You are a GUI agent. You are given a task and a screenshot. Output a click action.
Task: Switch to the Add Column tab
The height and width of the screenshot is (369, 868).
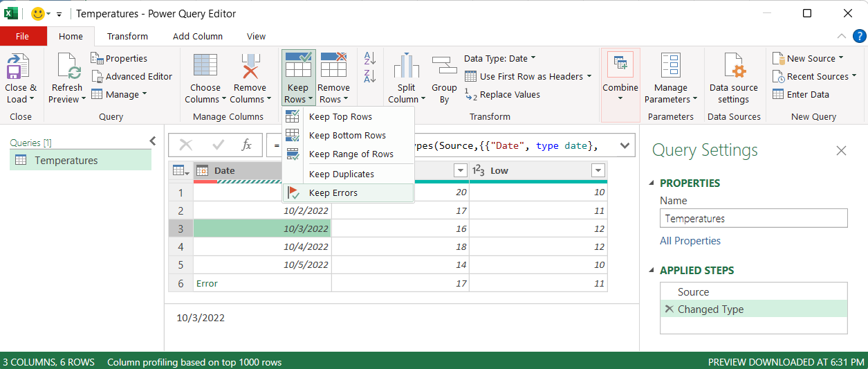coord(198,36)
